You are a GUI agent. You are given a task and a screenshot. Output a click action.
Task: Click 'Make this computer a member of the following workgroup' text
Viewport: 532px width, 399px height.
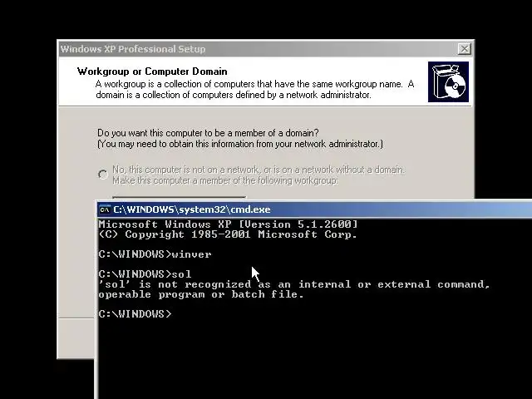pyautogui.click(x=225, y=180)
